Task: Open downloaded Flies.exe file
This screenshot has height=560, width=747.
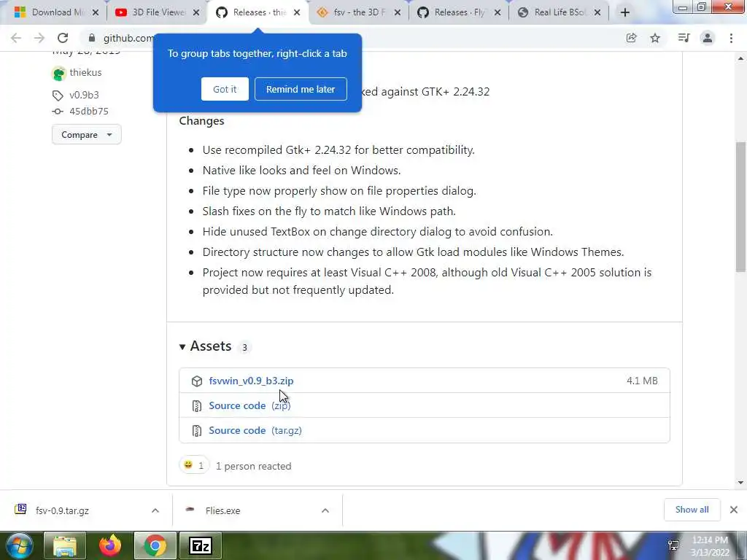Action: pos(222,510)
